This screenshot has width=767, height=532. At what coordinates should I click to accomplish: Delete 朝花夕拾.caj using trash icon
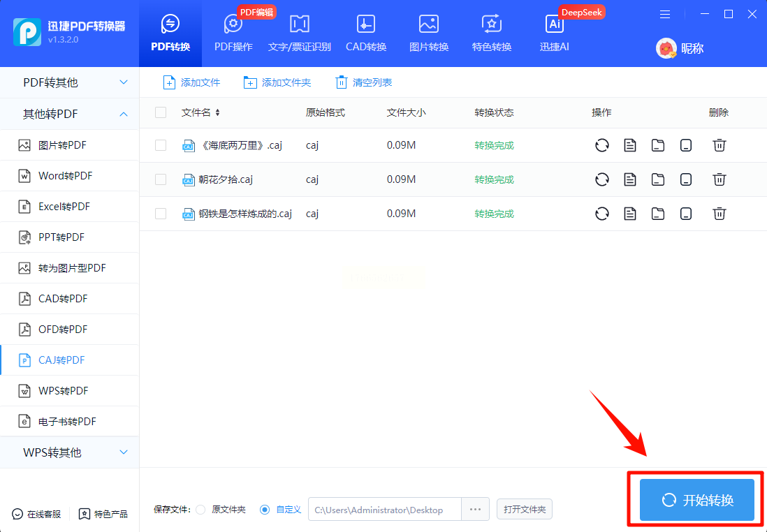coord(719,179)
